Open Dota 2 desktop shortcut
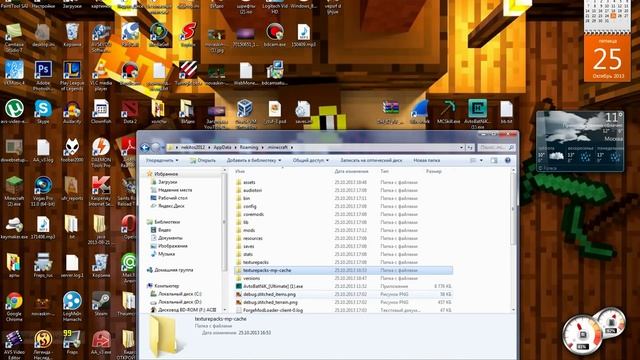 click(x=130, y=111)
